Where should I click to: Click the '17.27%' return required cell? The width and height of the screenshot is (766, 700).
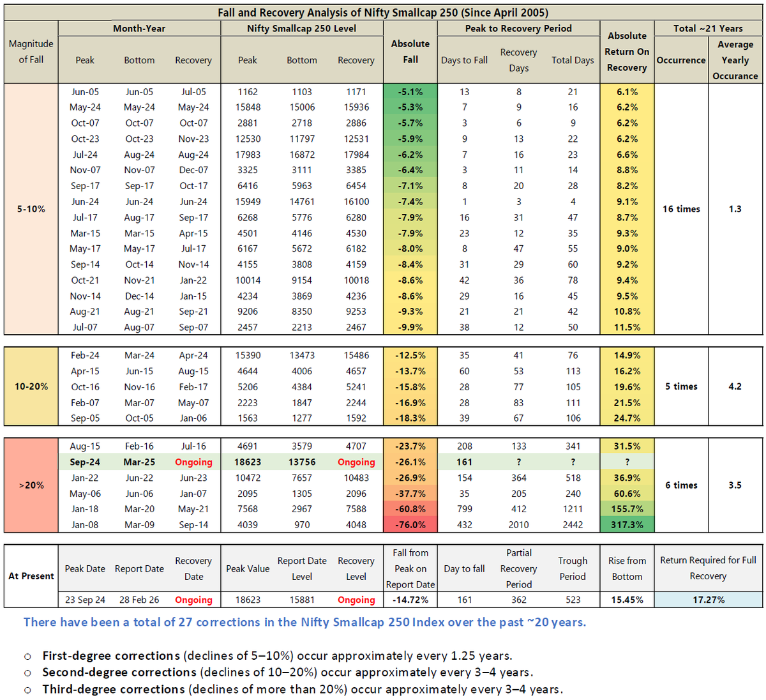(x=708, y=600)
